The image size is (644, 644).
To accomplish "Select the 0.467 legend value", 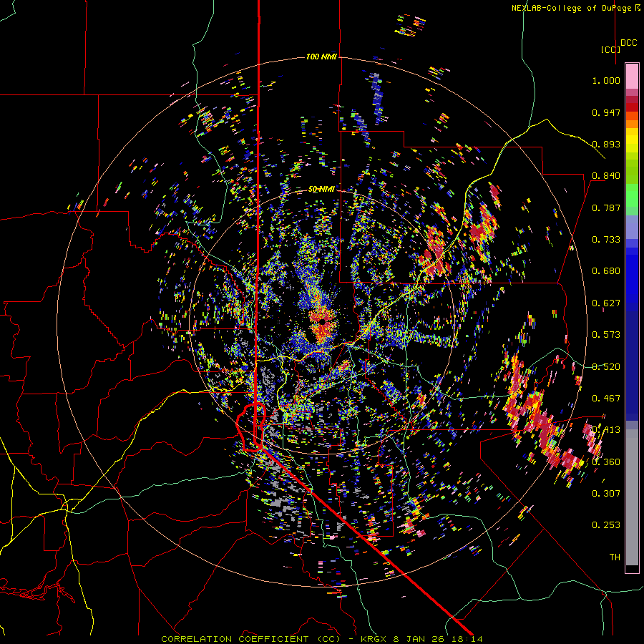I will coord(606,399).
